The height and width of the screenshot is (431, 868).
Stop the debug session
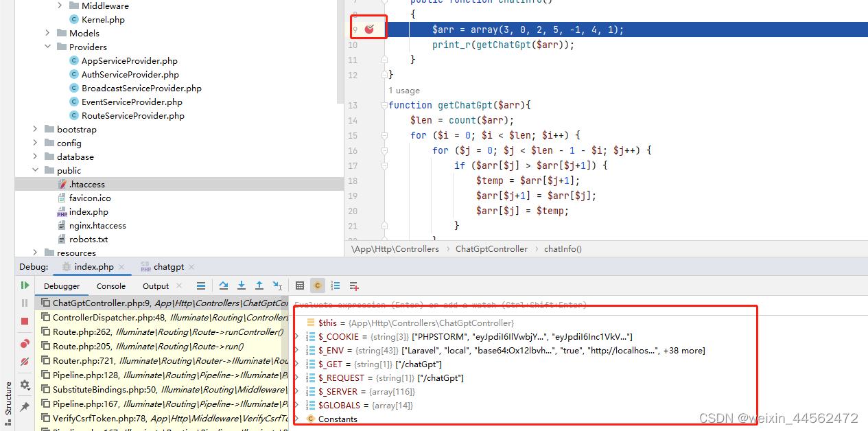point(25,319)
